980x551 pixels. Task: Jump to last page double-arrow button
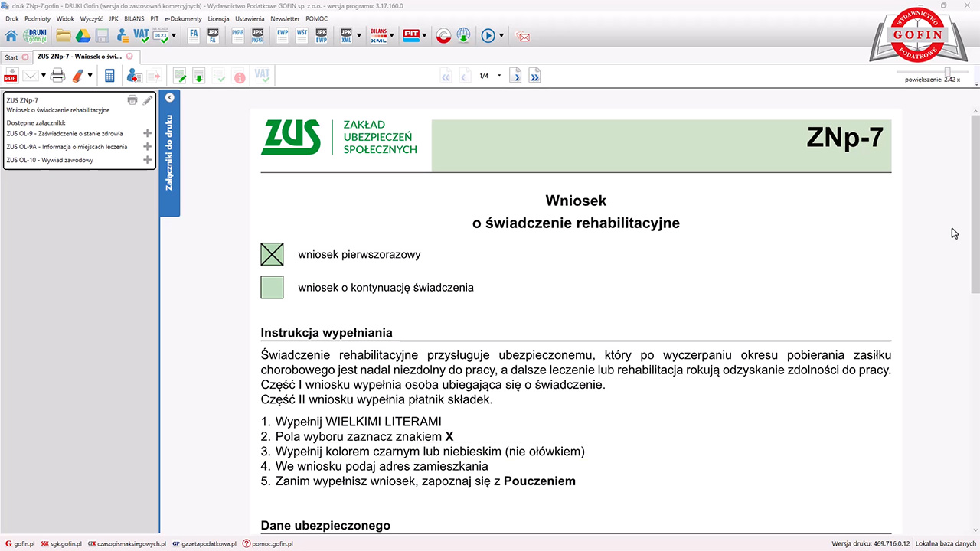click(x=534, y=75)
